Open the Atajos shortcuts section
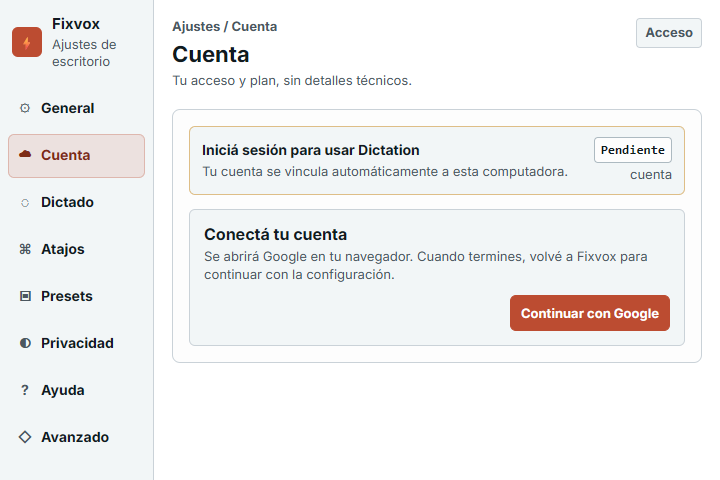Image resolution: width=720 pixels, height=480 pixels. click(76, 249)
